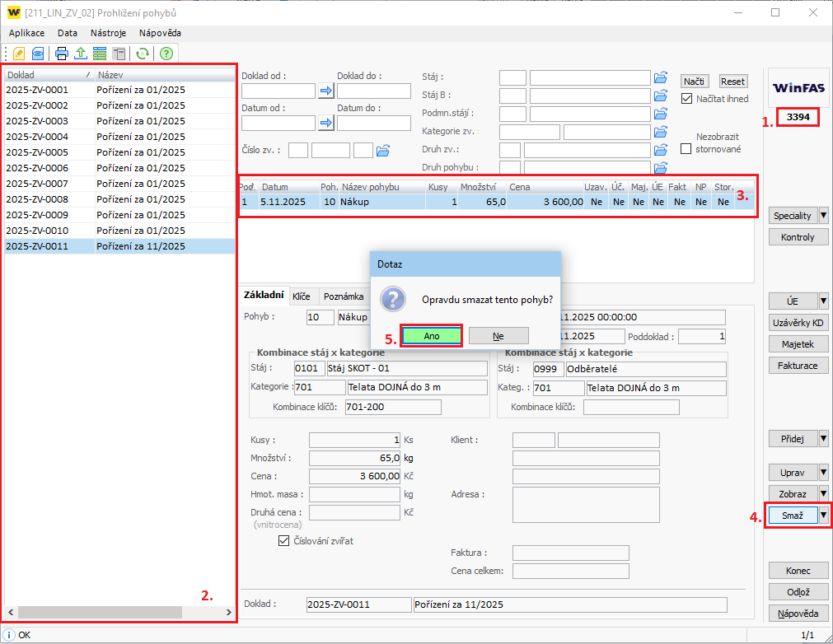Image resolution: width=833 pixels, height=644 pixels.
Task: Click the yellow edit note toolbar icon
Action: [19, 54]
